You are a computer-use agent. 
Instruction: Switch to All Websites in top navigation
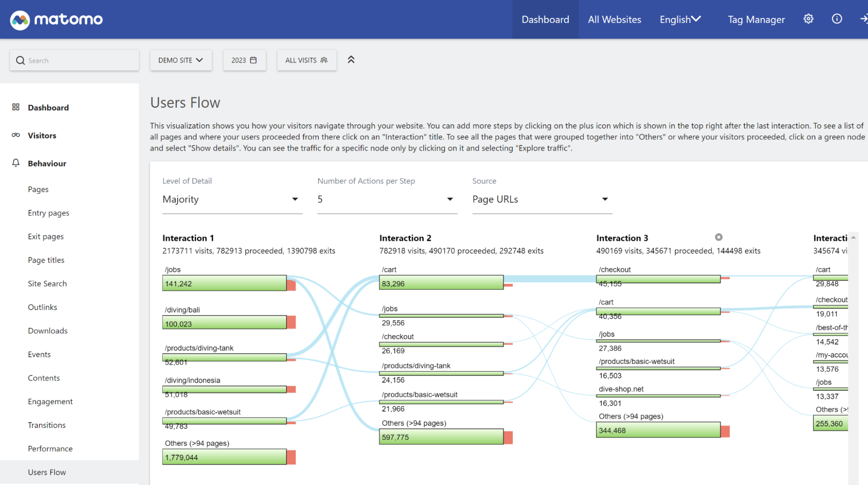click(x=614, y=19)
